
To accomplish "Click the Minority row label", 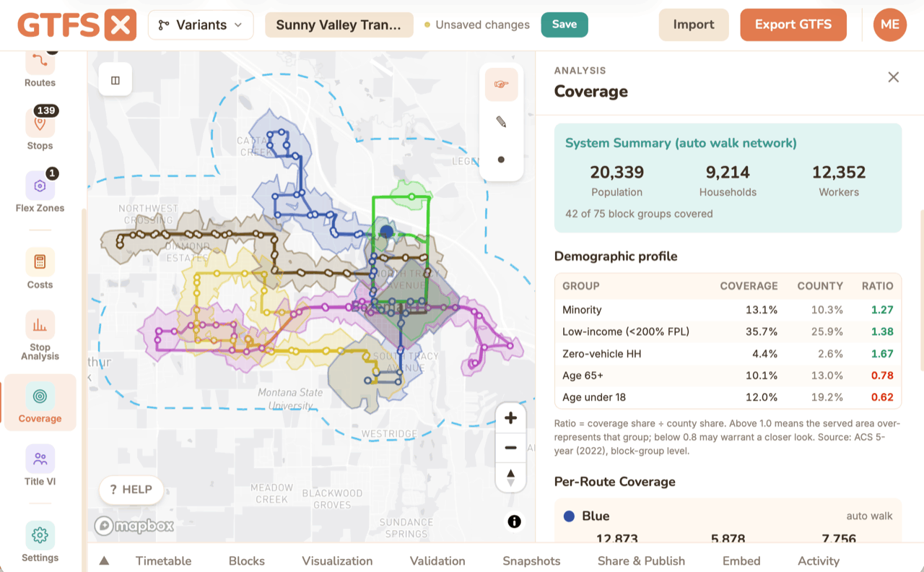I will tap(582, 310).
